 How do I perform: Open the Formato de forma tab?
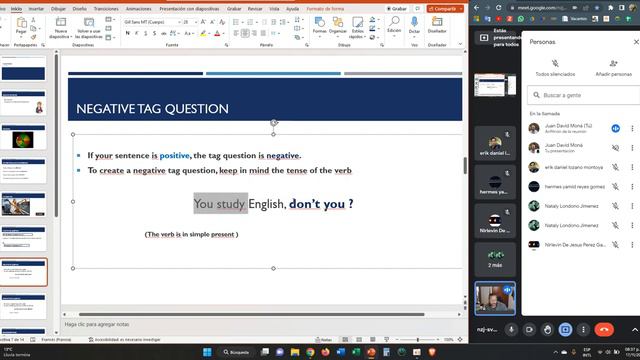pos(325,9)
